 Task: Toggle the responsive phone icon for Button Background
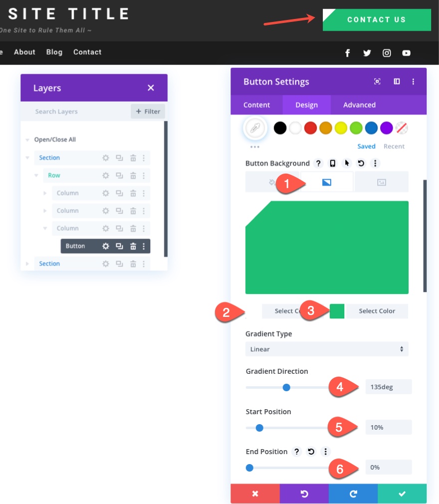(333, 163)
